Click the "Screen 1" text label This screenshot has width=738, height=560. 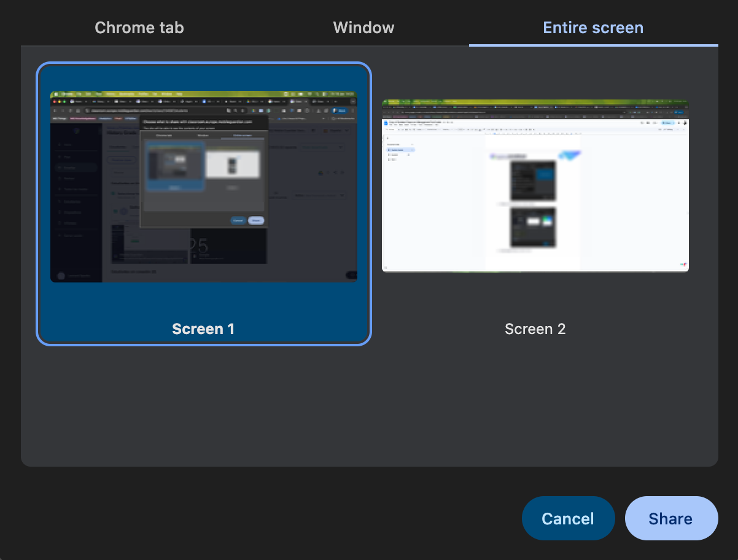point(203,329)
